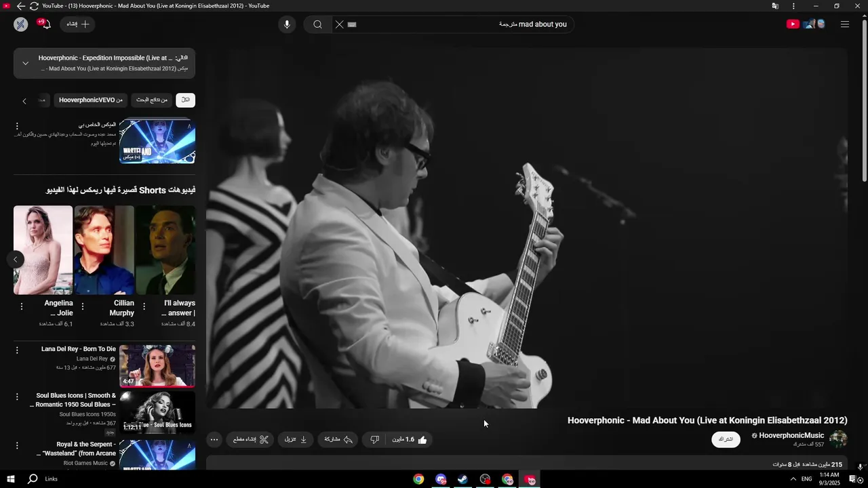Click the 'Angelina Jolie' short title
Screen dimensions: 868x488
[58, 308]
